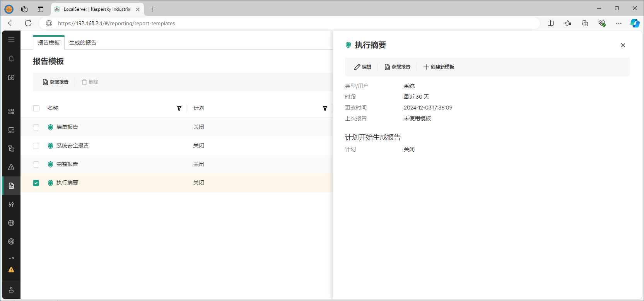Close the 执行摘要 details panel
The width and height of the screenshot is (644, 301).
(623, 45)
